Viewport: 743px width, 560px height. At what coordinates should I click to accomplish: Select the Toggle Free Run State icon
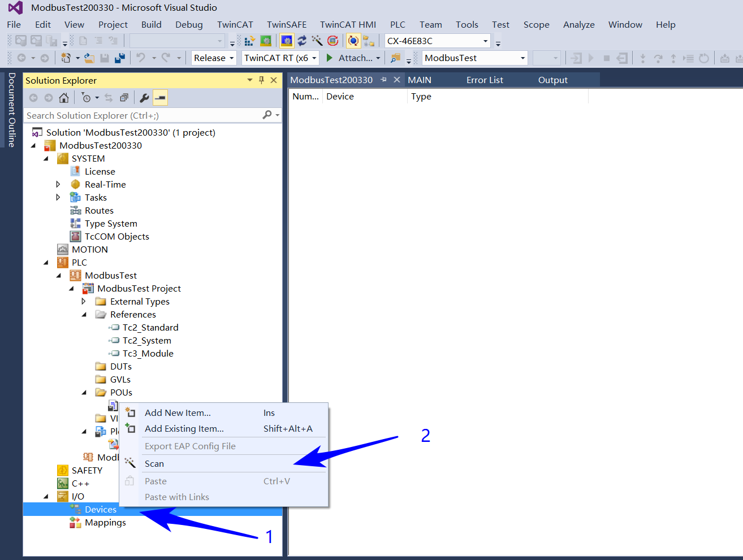(x=318, y=40)
